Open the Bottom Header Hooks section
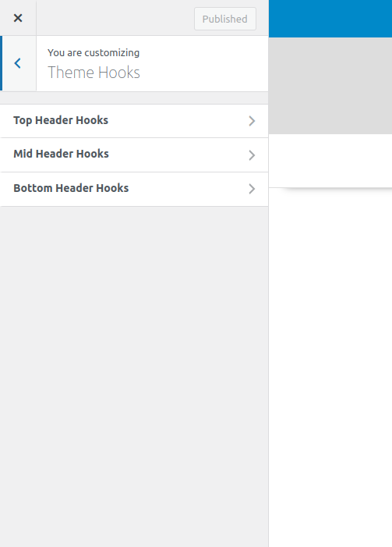The height and width of the screenshot is (547, 392). pos(134,189)
